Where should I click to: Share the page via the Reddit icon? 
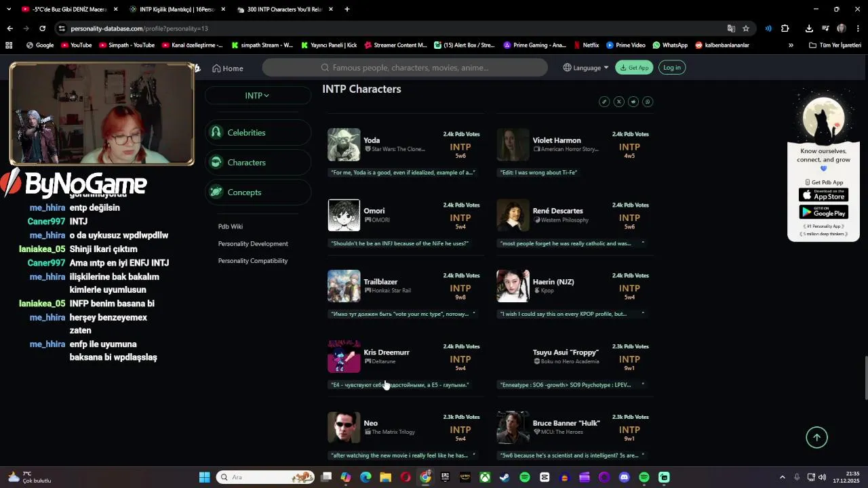tap(633, 102)
